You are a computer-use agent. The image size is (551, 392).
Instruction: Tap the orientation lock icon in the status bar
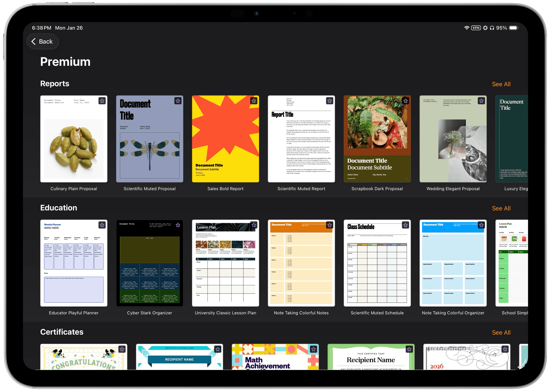coord(485,28)
